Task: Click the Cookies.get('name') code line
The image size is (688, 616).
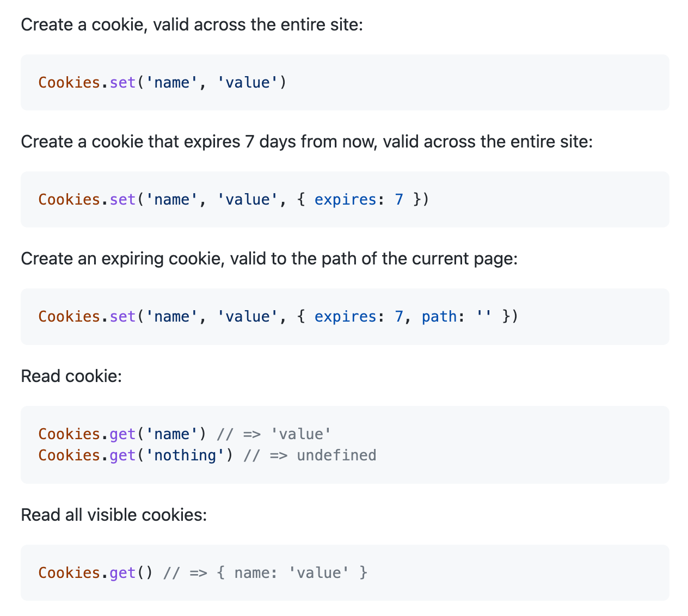Action: [x=122, y=434]
